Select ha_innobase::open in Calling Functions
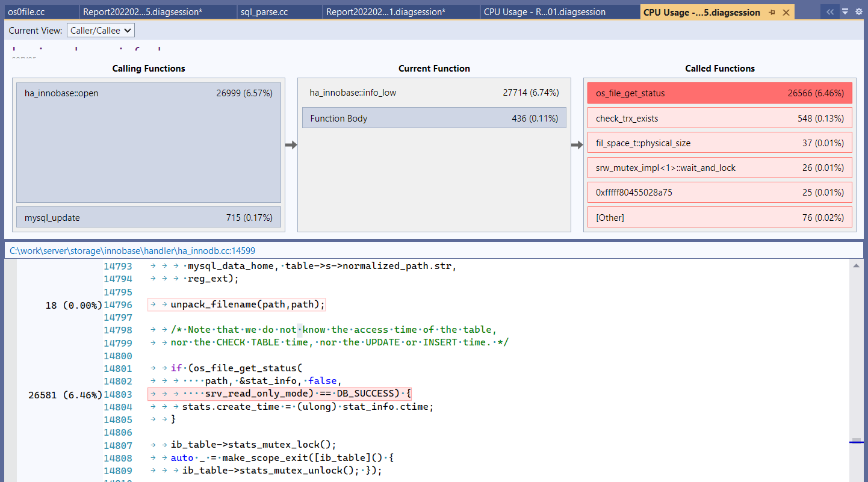This screenshot has width=868, height=482. click(148, 142)
